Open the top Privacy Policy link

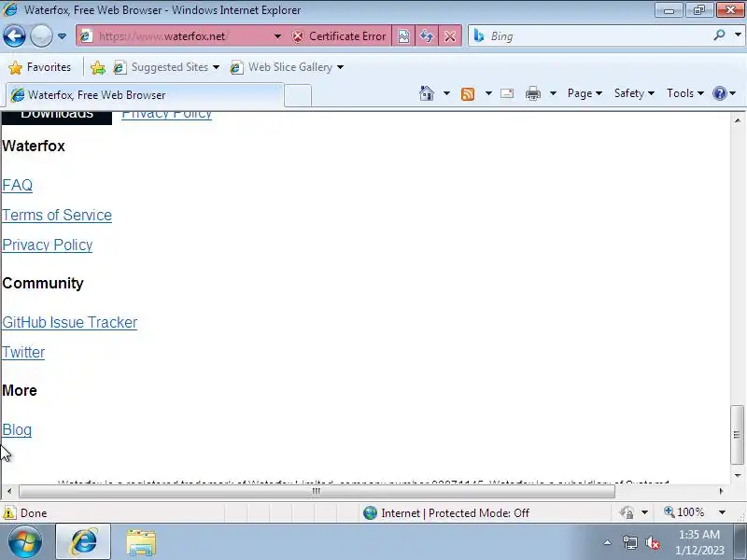(x=167, y=116)
